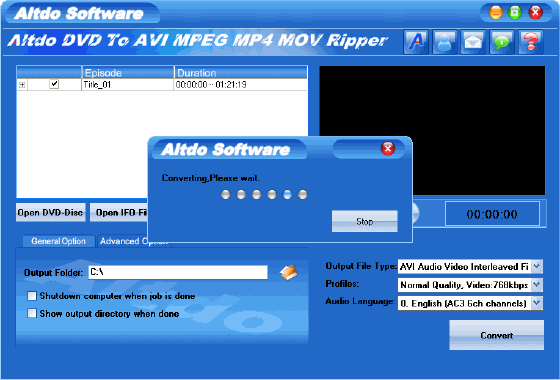Click the envelope email icon

pos(473,42)
